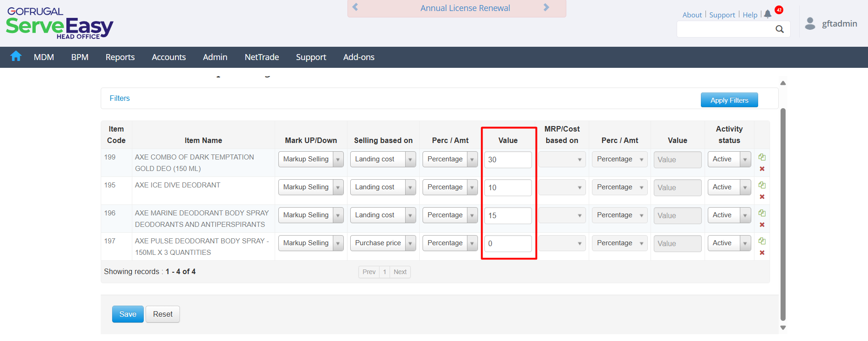Select page 1 in pagination
Viewport: 868px width, 341px height.
click(x=385, y=272)
